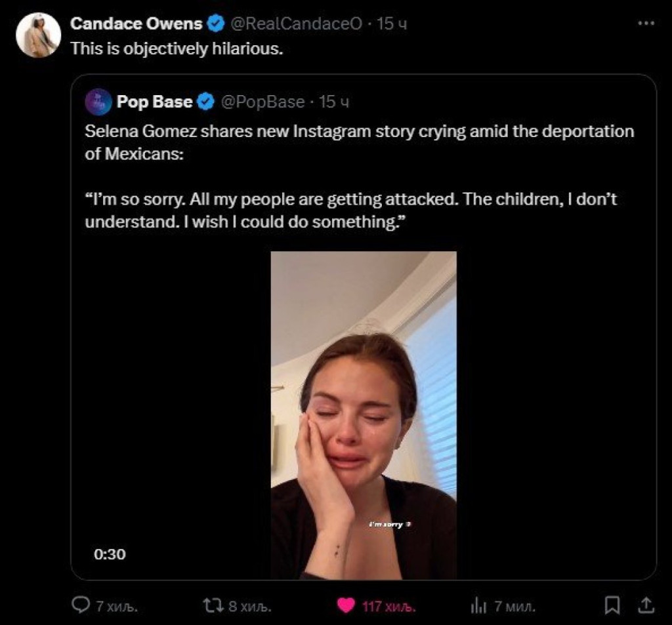This screenshot has width=672, height=625.
Task: Open the @RealCandaceO handle link
Action: pos(296,24)
